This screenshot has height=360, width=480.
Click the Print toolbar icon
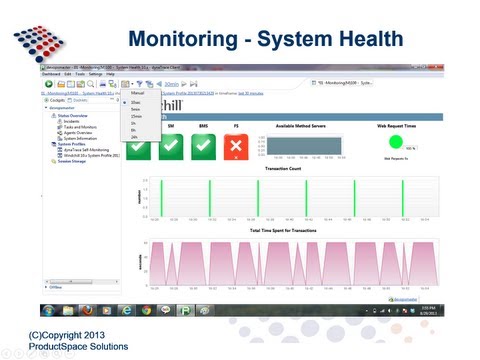click(103, 84)
